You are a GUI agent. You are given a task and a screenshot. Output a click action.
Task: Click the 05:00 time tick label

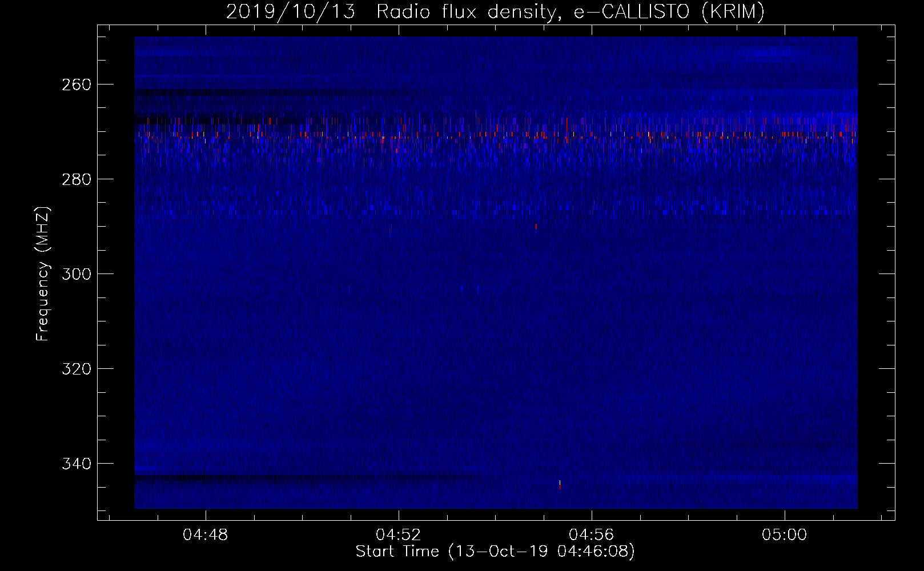784,534
